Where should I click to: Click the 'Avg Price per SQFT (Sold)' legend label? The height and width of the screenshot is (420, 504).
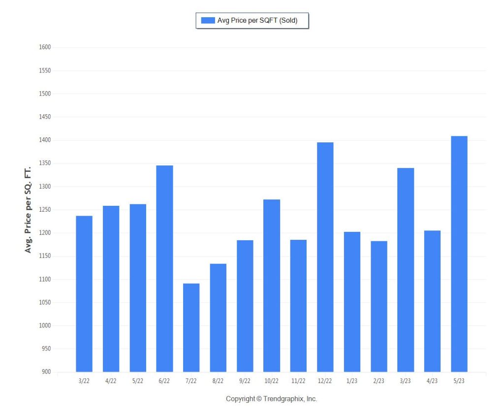tap(257, 20)
